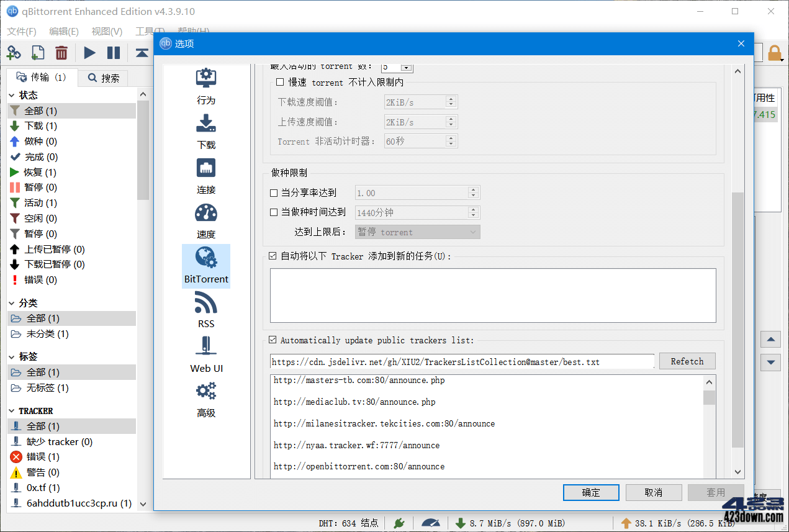This screenshot has width=789, height=532.
Task: Click the 确定 button to confirm
Action: (590, 492)
